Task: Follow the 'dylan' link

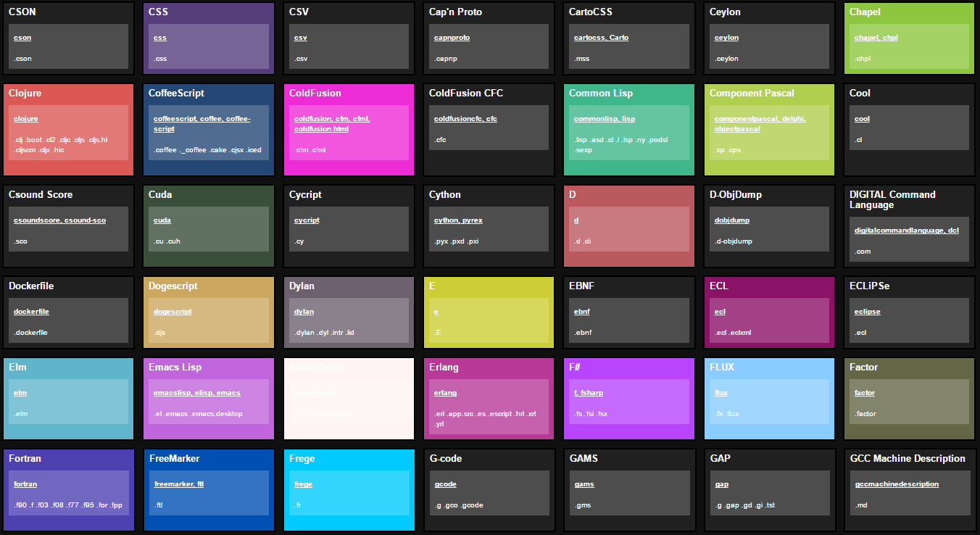Action: pos(304,312)
